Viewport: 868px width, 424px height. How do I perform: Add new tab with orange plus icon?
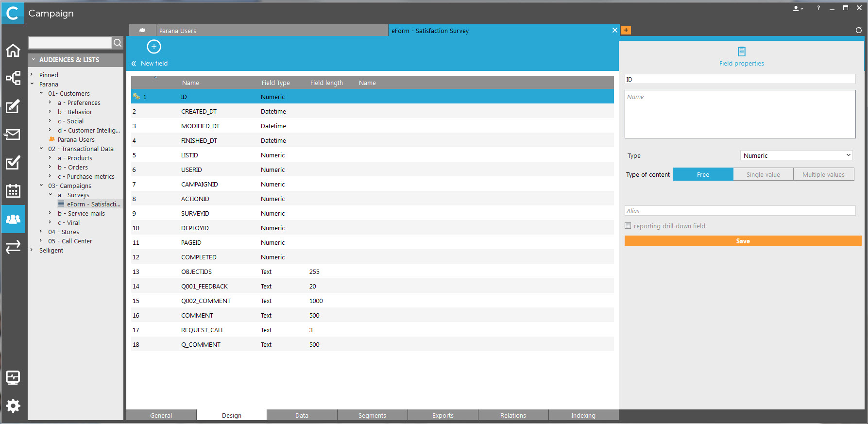pyautogui.click(x=626, y=30)
